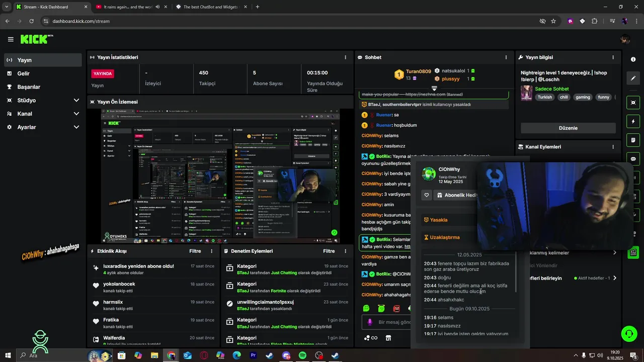The width and height of the screenshot is (644, 362).
Task: Open options menu of Yayın İstatistikleri panel
Action: tap(345, 57)
